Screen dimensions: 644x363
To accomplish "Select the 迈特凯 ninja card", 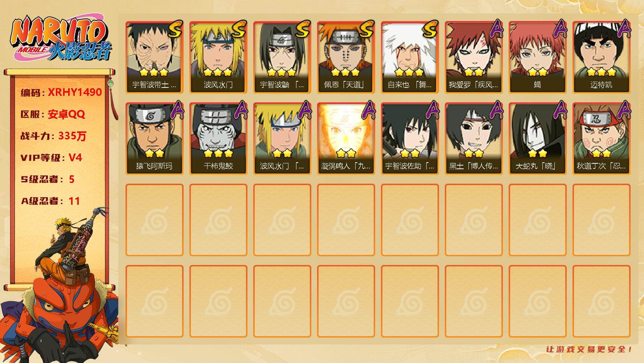I will [x=601, y=57].
